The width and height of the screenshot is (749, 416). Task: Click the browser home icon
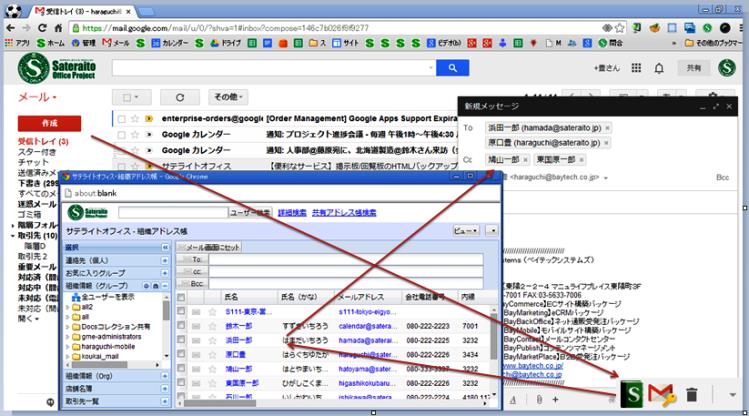58,28
